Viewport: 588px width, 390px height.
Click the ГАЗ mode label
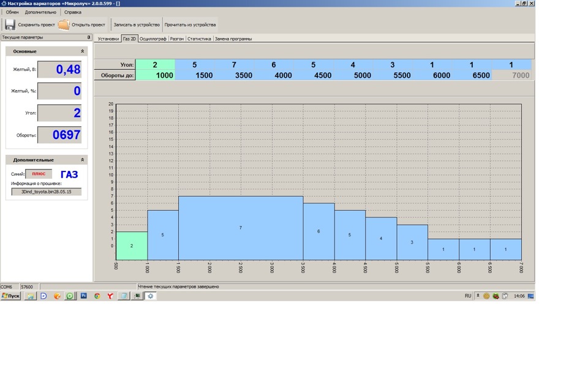pos(69,174)
